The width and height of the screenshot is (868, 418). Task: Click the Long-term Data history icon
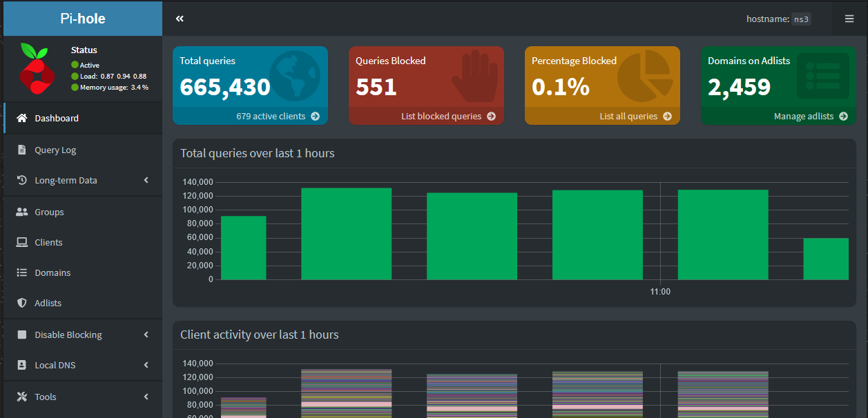[x=21, y=180]
